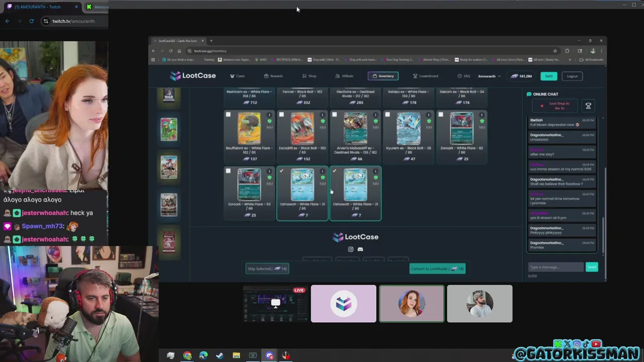This screenshot has height=362, width=644.
Task: Click the Loot Drop In timer box
Action: click(x=556, y=106)
